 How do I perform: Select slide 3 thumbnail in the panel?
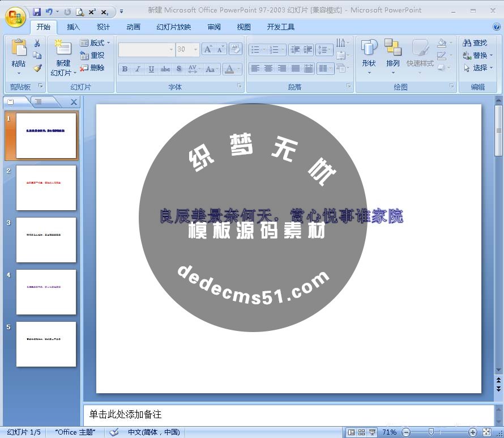click(46, 240)
